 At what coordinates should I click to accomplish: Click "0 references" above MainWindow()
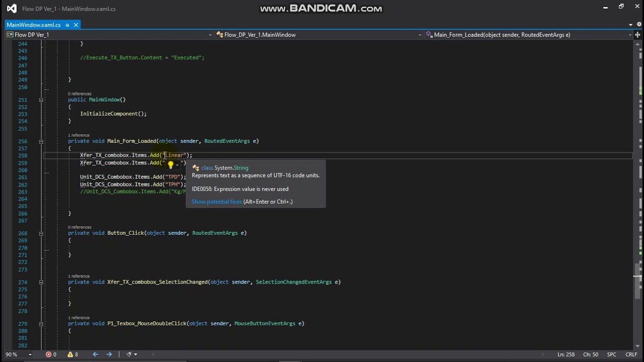pyautogui.click(x=80, y=94)
